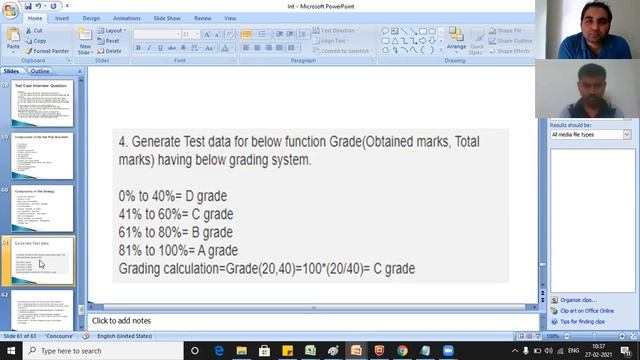Open Shape Outline color options
The image size is (640, 360).
[510, 41]
